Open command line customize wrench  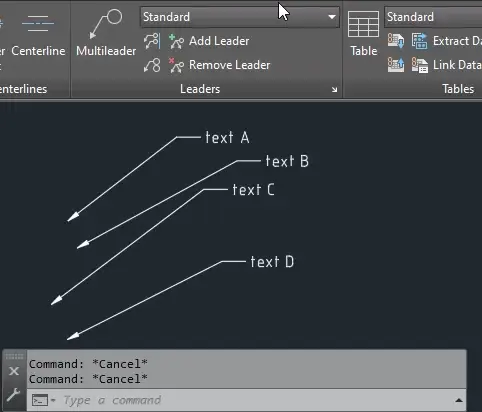pyautogui.click(x=14, y=395)
